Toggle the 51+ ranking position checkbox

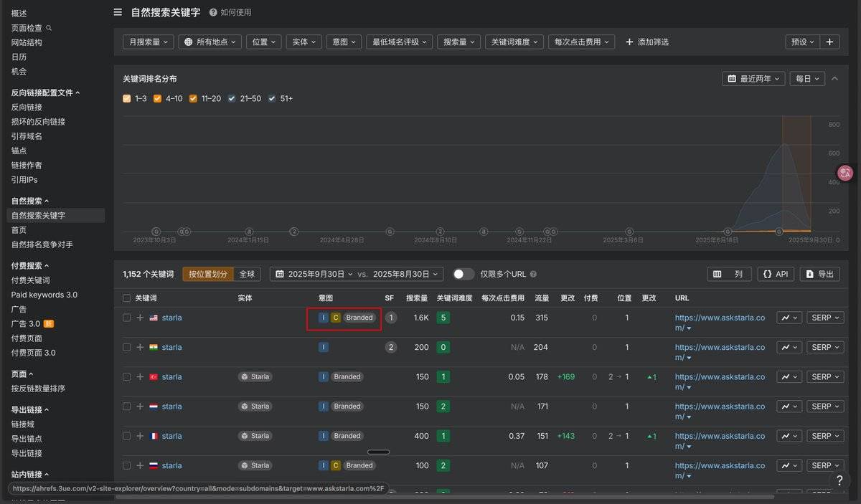[x=272, y=98]
